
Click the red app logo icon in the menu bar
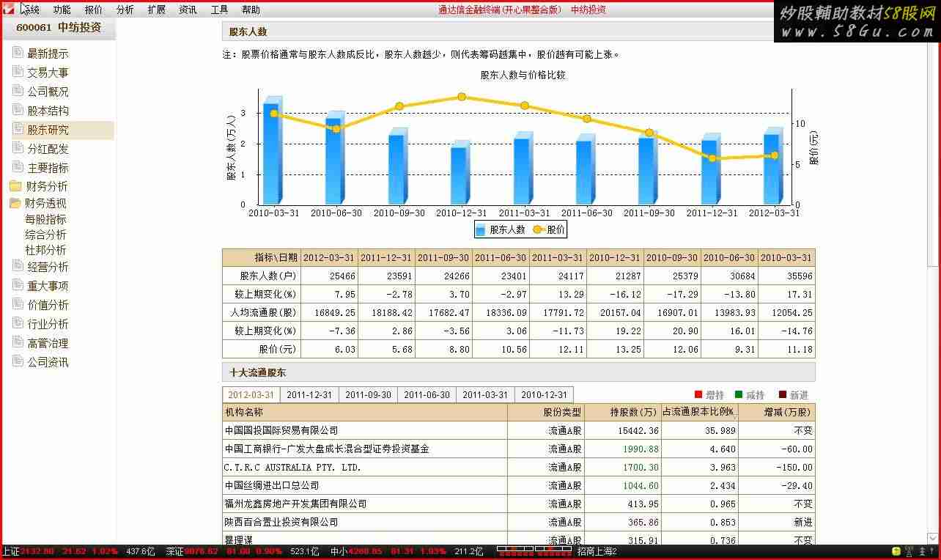pyautogui.click(x=9, y=10)
